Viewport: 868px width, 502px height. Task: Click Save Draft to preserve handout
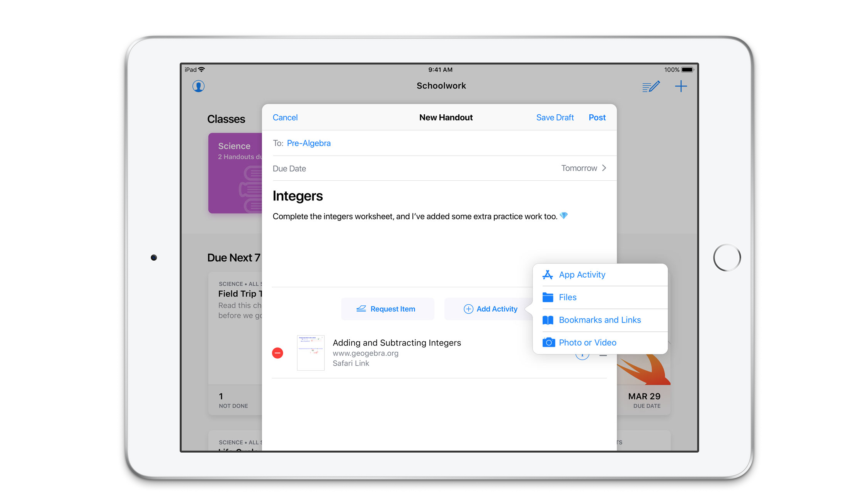[555, 117]
